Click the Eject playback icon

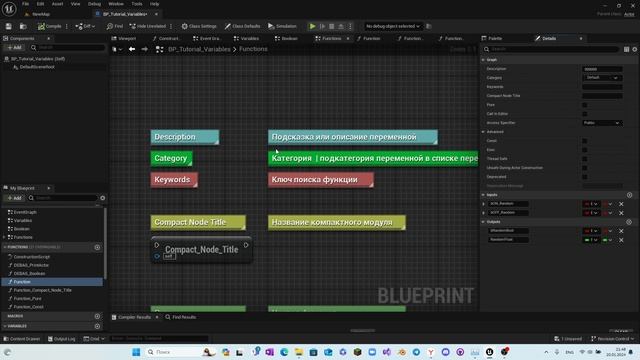click(341, 26)
